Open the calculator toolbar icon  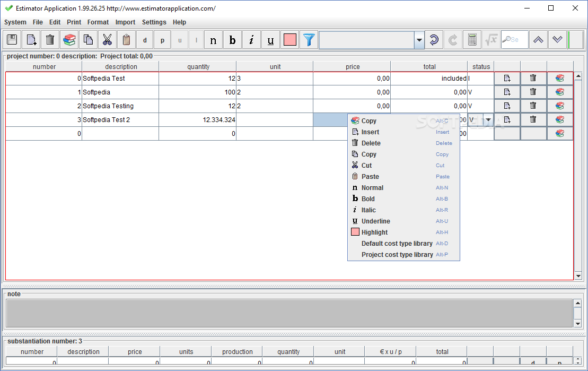click(472, 40)
